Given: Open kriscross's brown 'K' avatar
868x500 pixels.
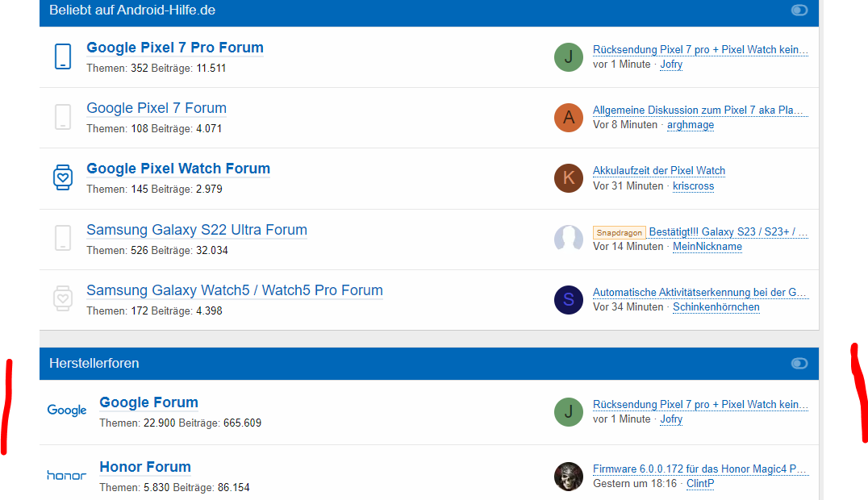Looking at the screenshot, I should pyautogui.click(x=569, y=177).
